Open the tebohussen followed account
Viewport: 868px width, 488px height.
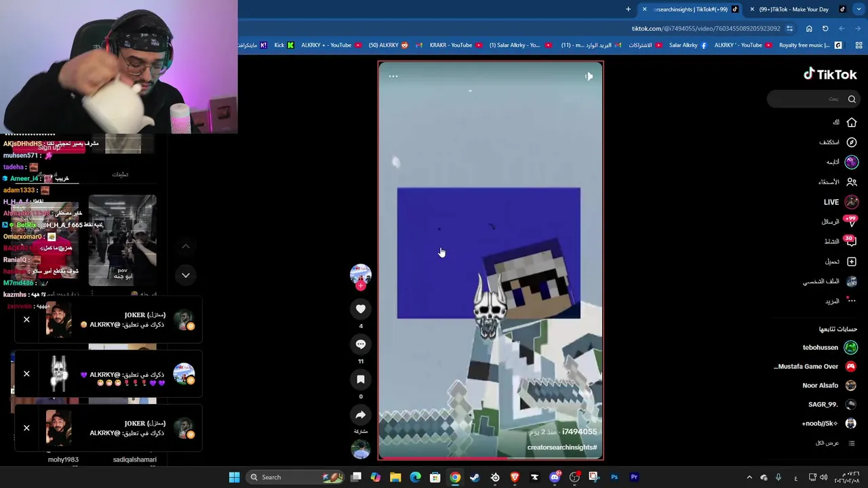[829, 348]
